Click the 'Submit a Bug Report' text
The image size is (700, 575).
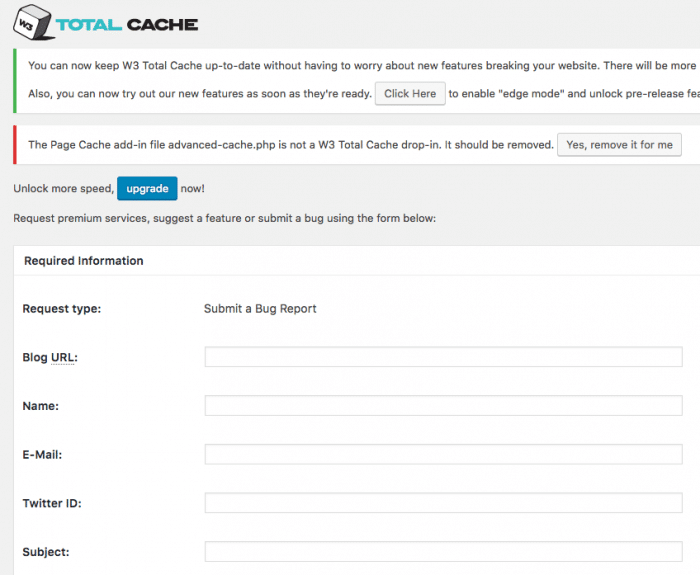[x=260, y=308]
